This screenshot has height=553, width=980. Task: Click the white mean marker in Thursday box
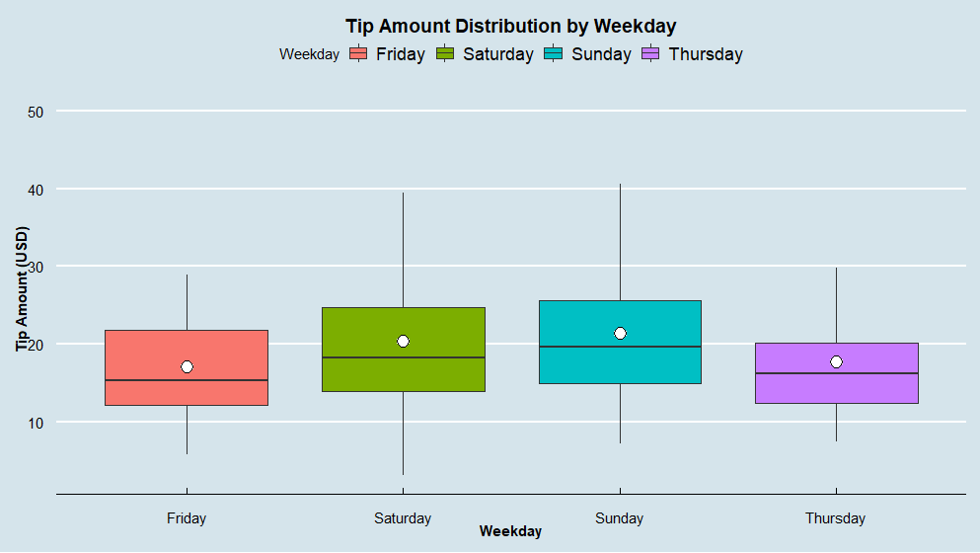[x=836, y=362]
